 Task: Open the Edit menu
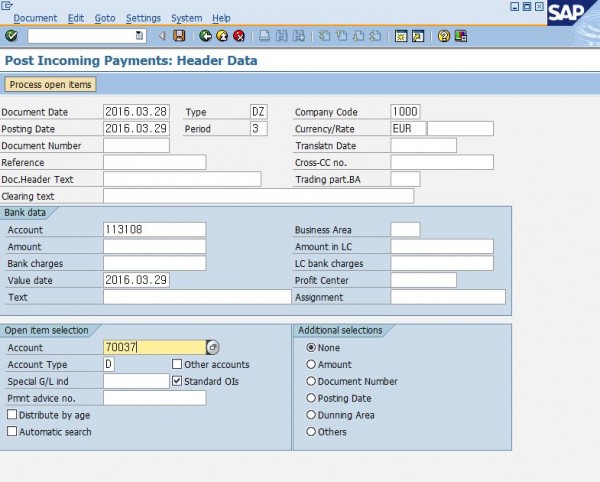click(76, 18)
